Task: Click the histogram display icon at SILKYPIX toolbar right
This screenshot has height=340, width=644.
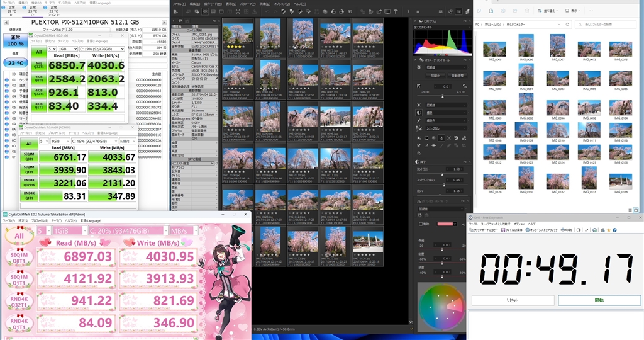Action: pyautogui.click(x=458, y=11)
